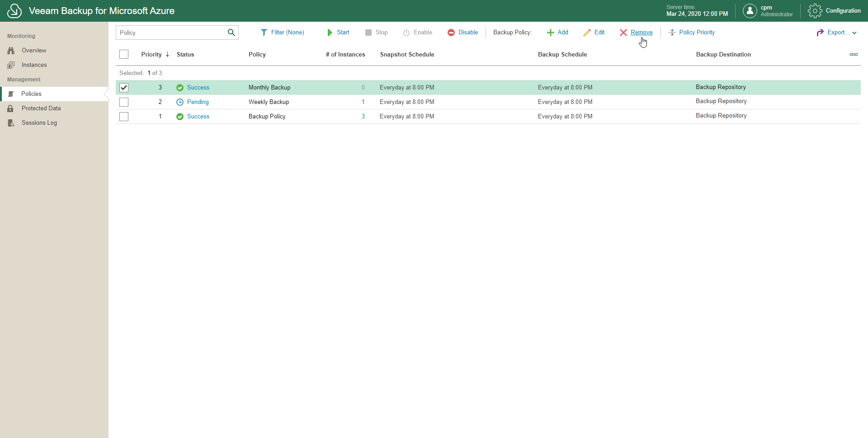Click the Snapshot Schedule column header
Screen dimensions: 868x438
click(x=407, y=54)
